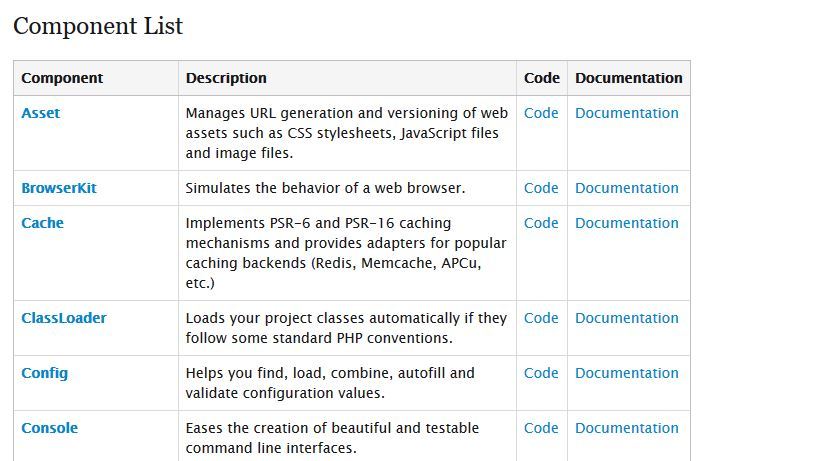The height and width of the screenshot is (461, 831).
Task: Click the Component column header
Action: (x=62, y=78)
